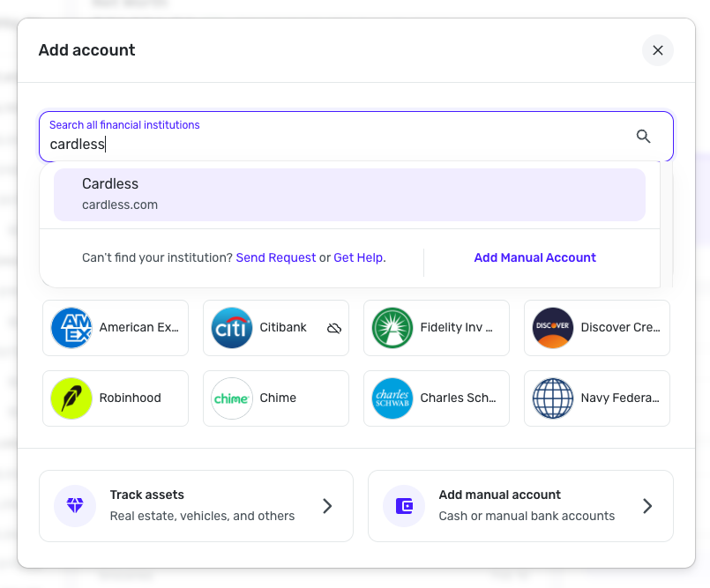
Task: Click the disconnected cloud icon beside Citibank
Action: tap(334, 328)
